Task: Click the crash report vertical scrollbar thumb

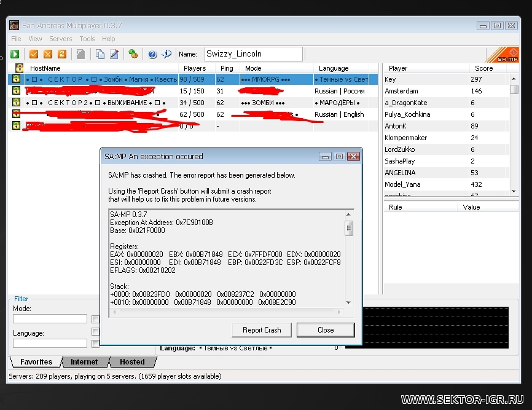Action: [x=348, y=228]
